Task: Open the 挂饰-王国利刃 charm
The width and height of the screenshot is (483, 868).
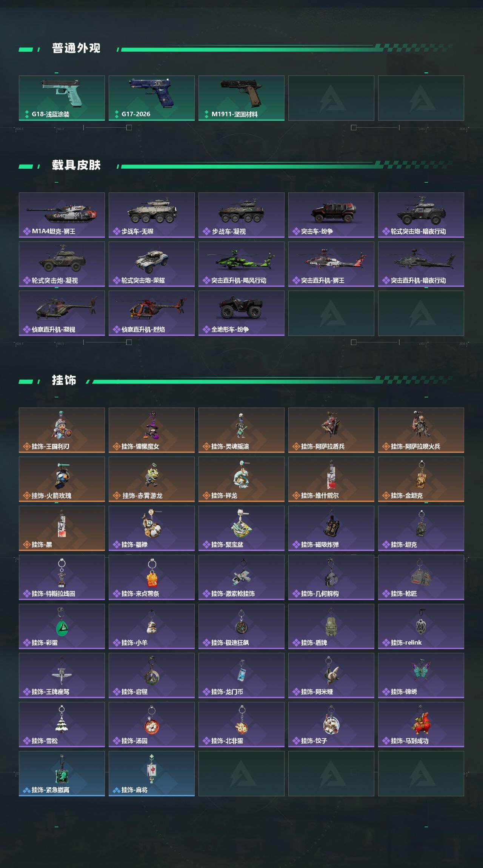Action: pyautogui.click(x=62, y=430)
